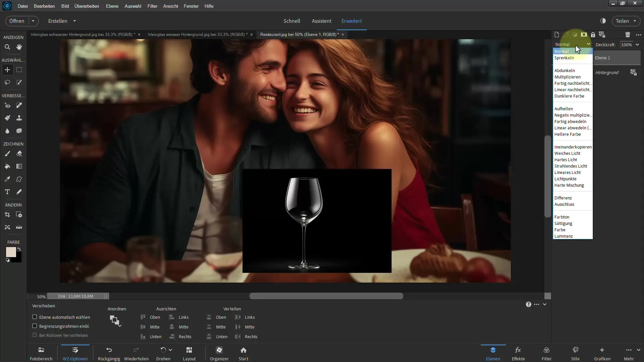Click the vertical canvas scrollbar
Viewport: 644px width, 362px height.
tap(548, 176)
